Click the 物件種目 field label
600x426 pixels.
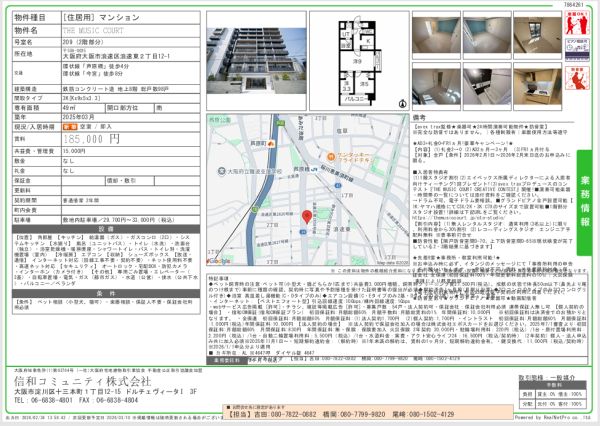pos(30,18)
